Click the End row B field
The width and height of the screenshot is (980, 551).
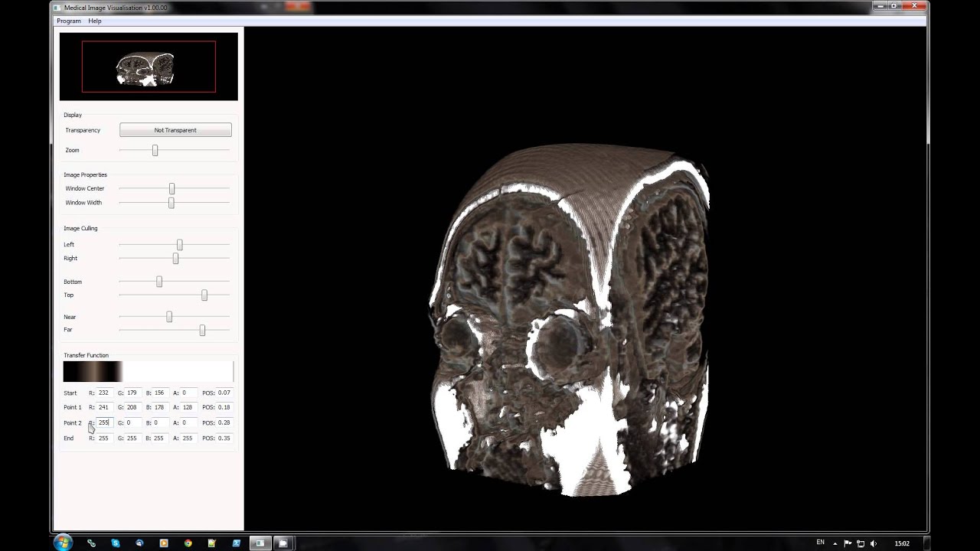click(161, 438)
